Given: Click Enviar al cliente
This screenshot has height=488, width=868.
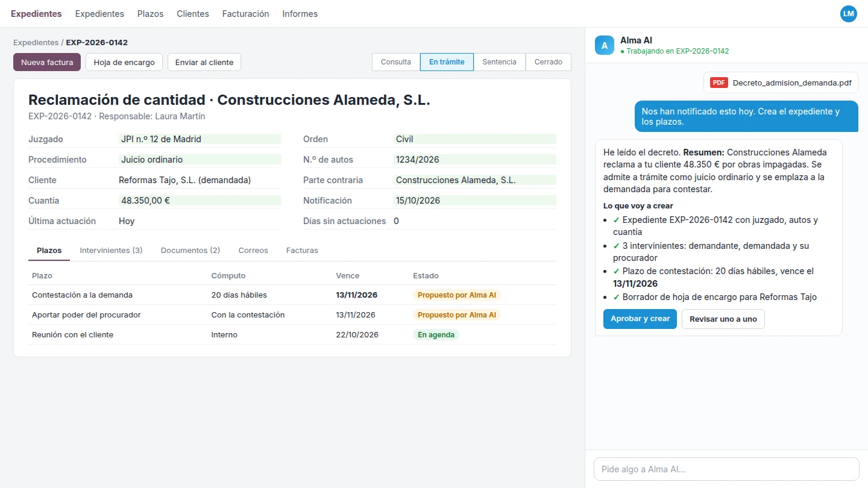Looking at the screenshot, I should (204, 62).
